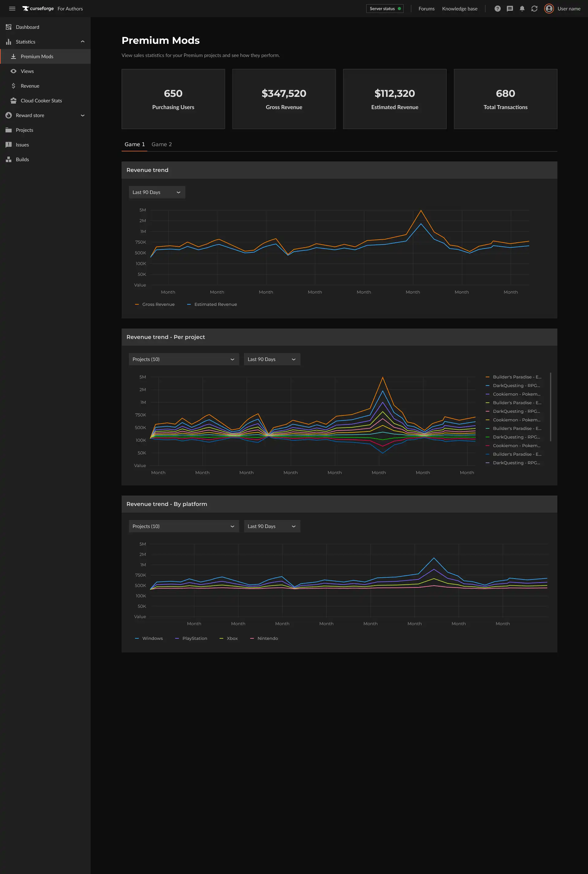This screenshot has height=874, width=588.
Task: Click the green server status indicator
Action: tap(399, 9)
